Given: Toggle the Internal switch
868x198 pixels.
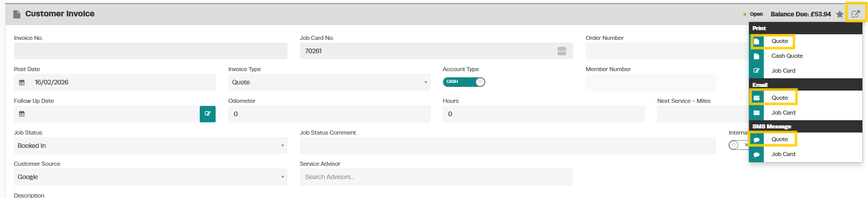Looking at the screenshot, I should coord(738,145).
